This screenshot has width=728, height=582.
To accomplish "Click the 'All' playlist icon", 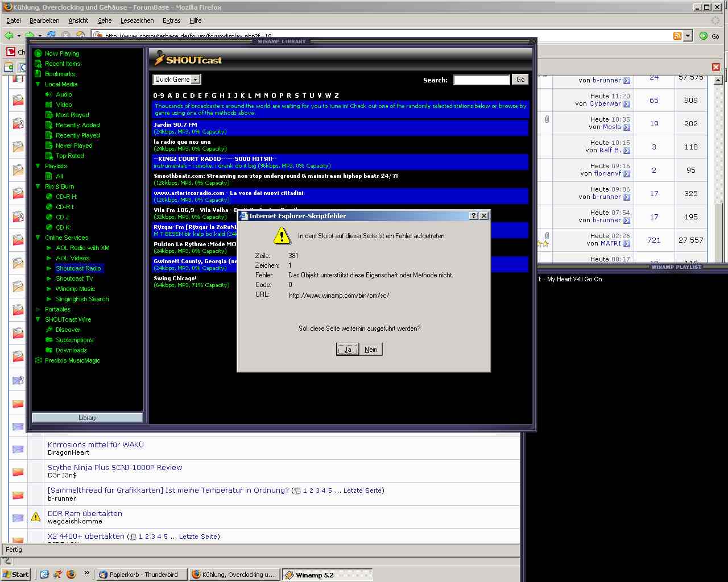I will click(49, 176).
